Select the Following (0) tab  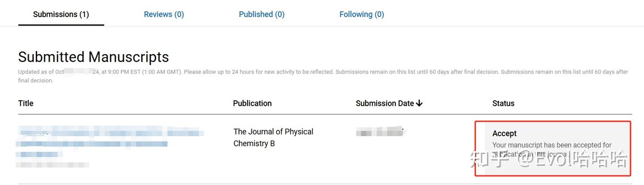click(x=361, y=14)
